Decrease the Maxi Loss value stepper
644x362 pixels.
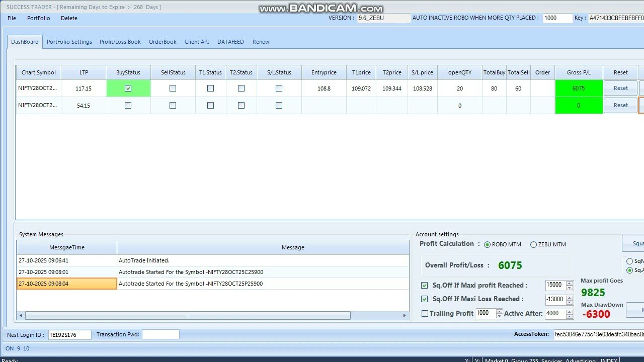pos(570,302)
